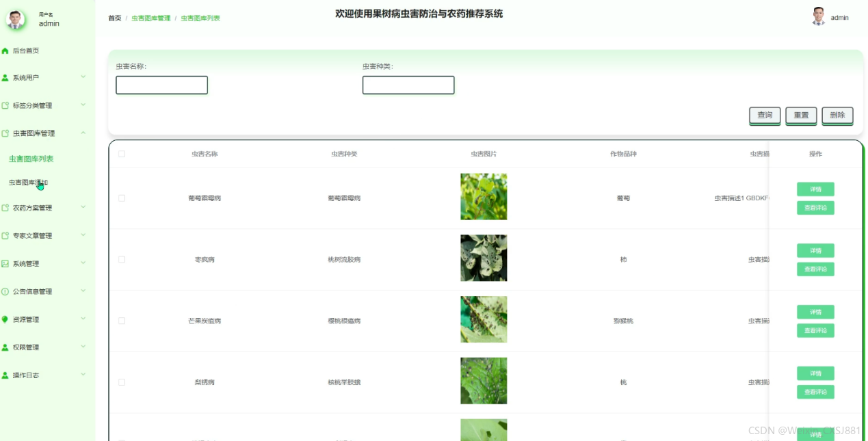The image size is (868, 441).
Task: Expand 专家文章管理 using its chevron arrow
Action: [83, 235]
